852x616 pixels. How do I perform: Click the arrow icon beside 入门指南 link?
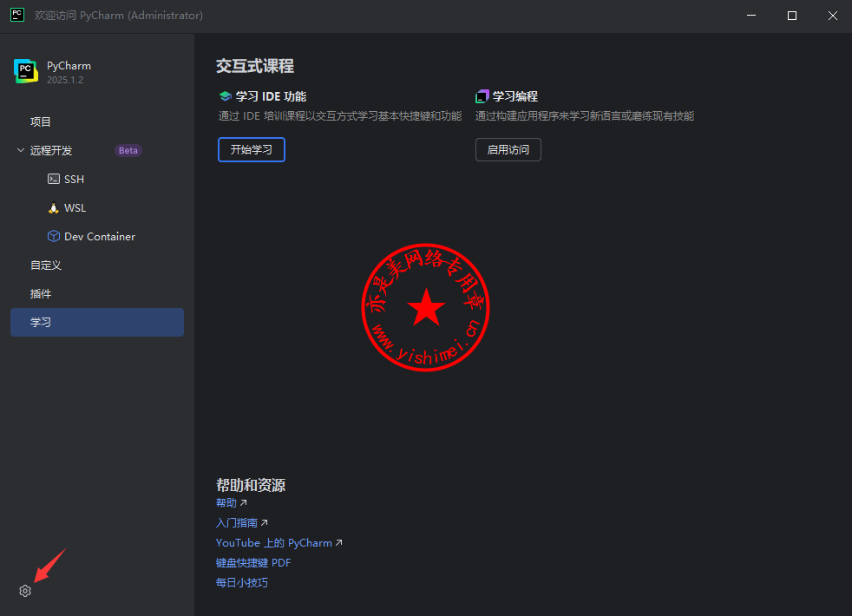(x=264, y=522)
